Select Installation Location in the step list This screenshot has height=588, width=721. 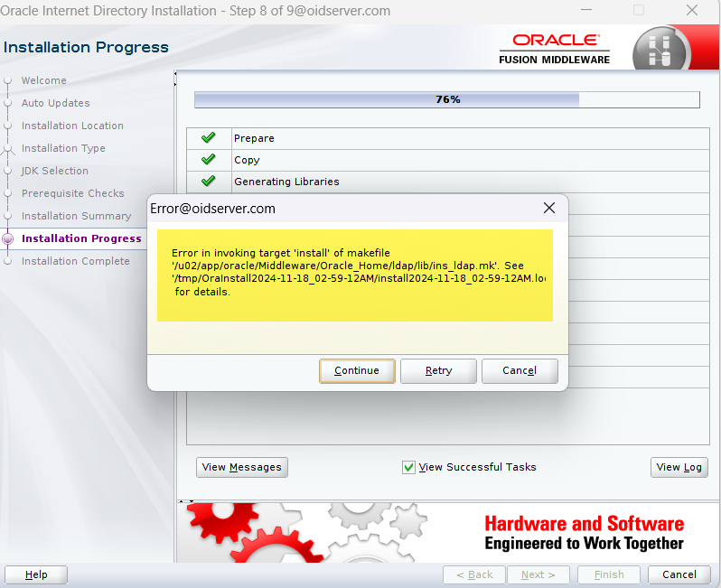pos(72,126)
